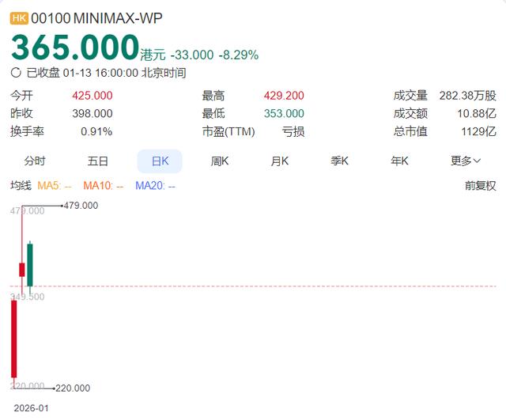This screenshot has width=506, height=420.
Task: Click the clock icon beside 已收盘
Action: click(17, 73)
